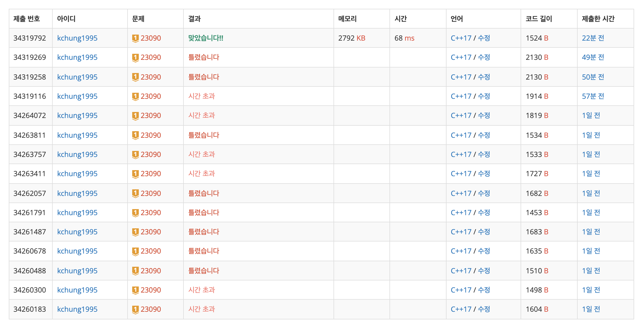The height and width of the screenshot is (326, 644).
Task: Click 시간 초과 result for submission 34264072
Action: click(202, 116)
